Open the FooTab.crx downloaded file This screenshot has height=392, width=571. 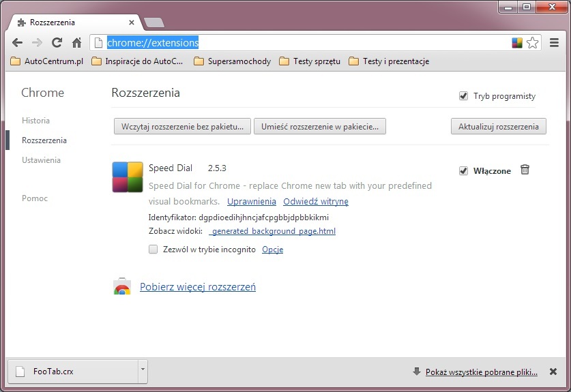point(73,372)
